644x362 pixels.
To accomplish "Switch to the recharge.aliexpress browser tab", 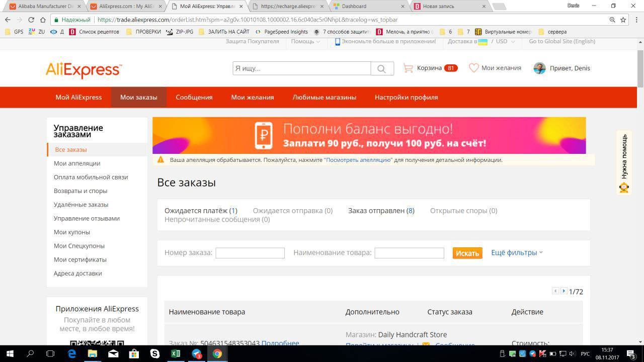I will [x=288, y=7].
